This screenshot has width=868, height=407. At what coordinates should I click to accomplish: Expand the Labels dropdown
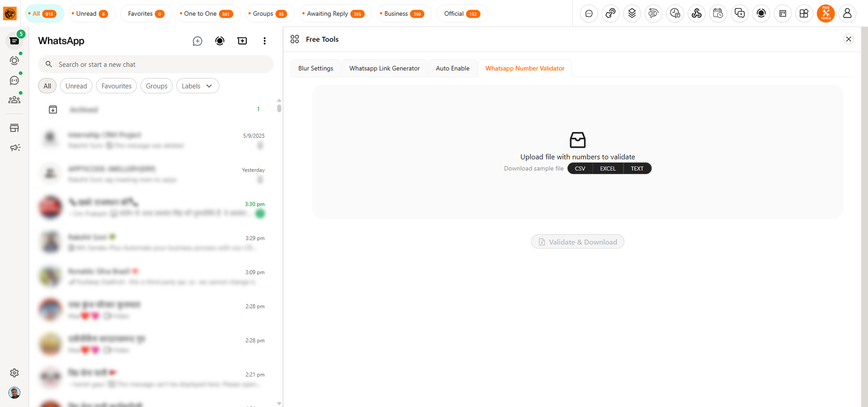click(x=197, y=86)
